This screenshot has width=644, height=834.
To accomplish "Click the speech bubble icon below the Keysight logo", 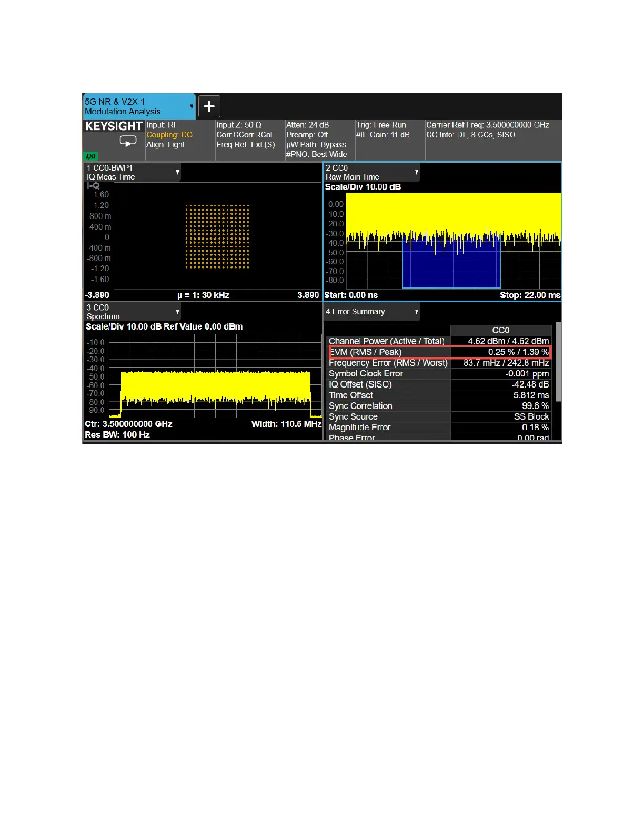I will [128, 141].
